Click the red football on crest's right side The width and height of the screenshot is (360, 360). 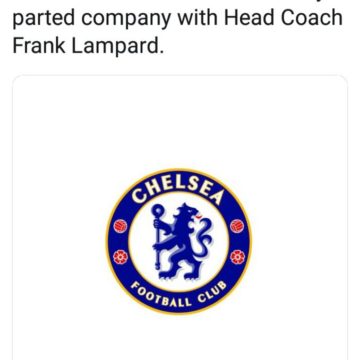click(237, 226)
